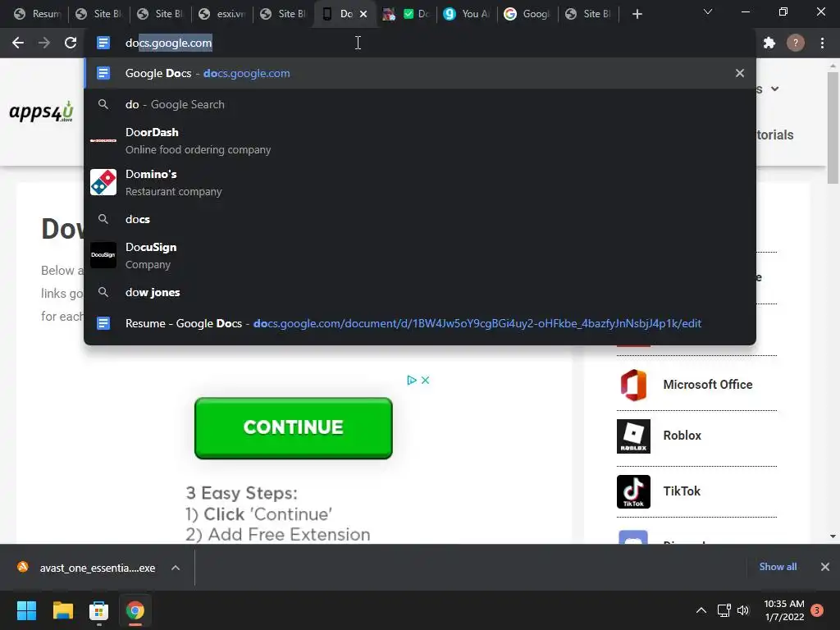Click the address bar text field
Screen dimensions: 840x630
pyautogui.click(x=420, y=43)
